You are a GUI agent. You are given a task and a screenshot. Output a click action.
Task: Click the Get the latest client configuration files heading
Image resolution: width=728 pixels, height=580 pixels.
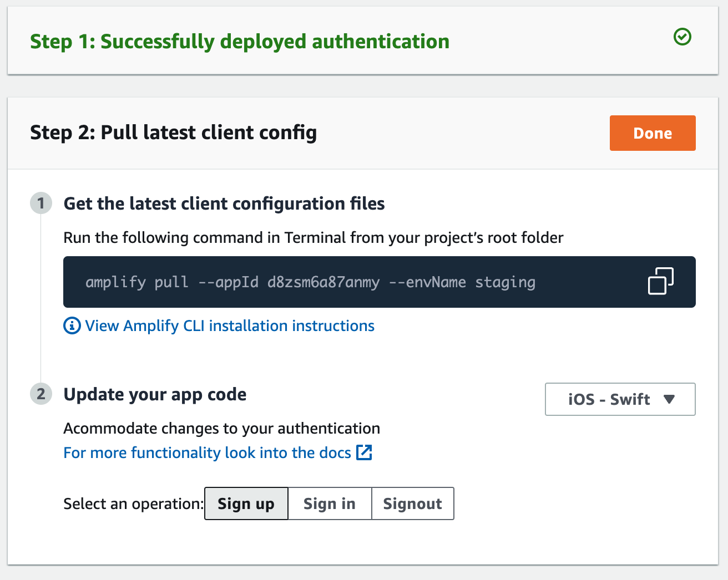224,203
